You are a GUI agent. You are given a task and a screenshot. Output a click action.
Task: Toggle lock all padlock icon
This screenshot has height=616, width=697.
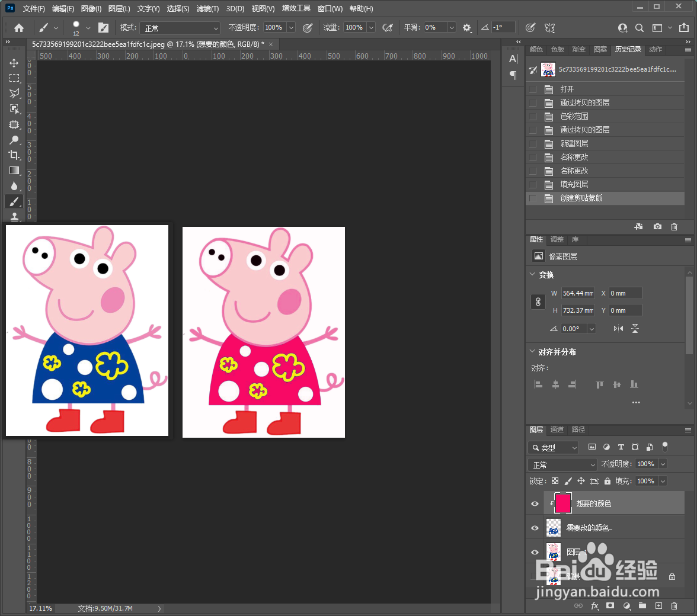[x=607, y=481]
